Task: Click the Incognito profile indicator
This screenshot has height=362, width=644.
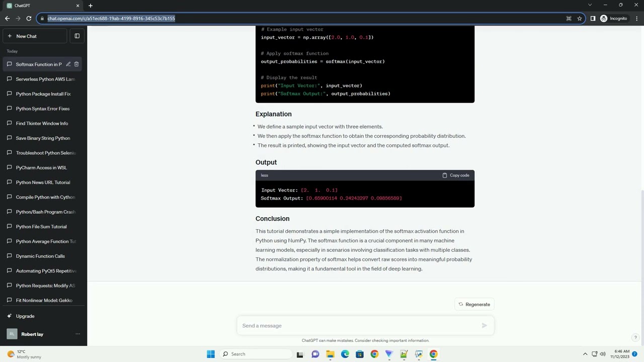Action: click(614, 19)
